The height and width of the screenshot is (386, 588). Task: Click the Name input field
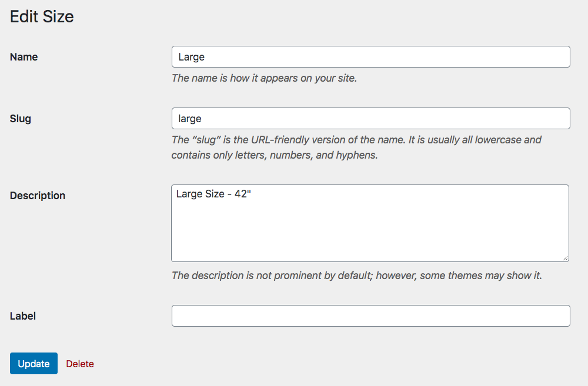(370, 57)
